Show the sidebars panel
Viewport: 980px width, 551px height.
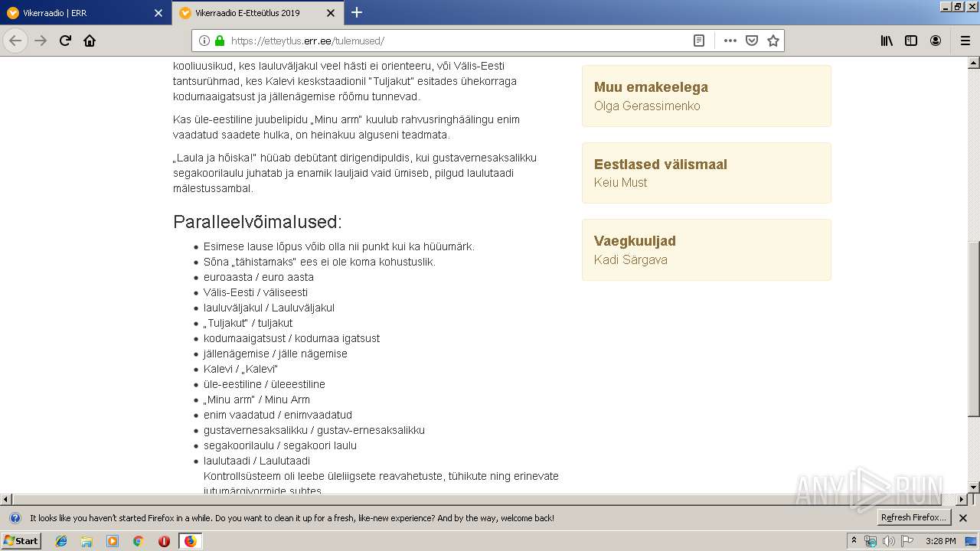911,41
